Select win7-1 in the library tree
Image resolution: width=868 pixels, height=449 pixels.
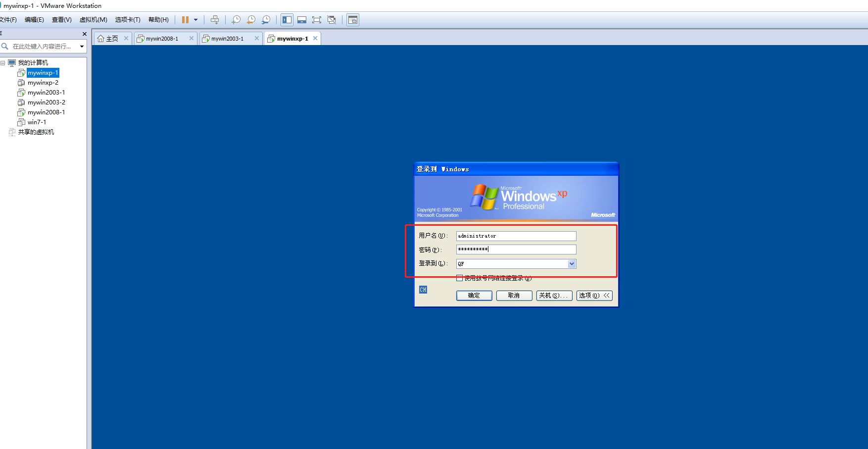(x=37, y=122)
